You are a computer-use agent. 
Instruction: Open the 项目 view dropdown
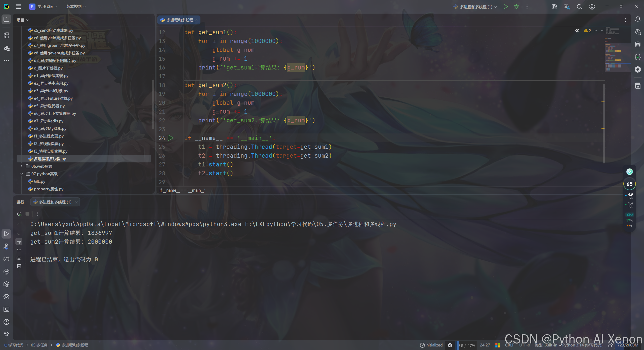tap(23, 20)
